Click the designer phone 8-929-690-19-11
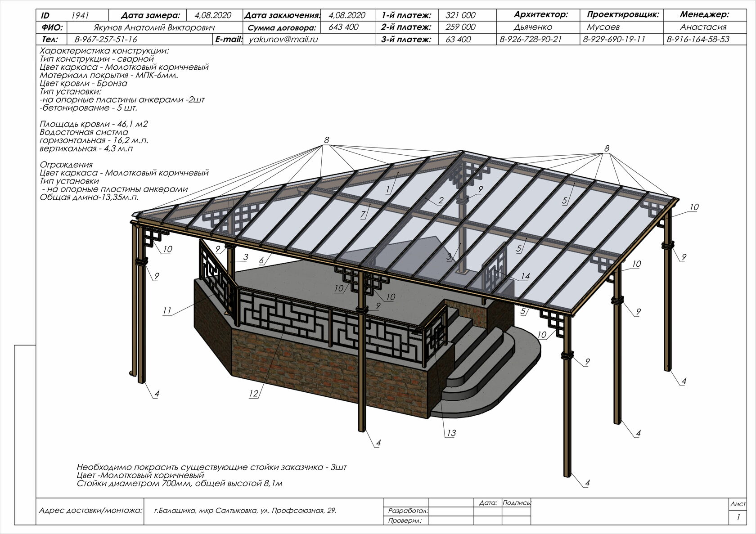The image size is (756, 534). pyautogui.click(x=614, y=39)
